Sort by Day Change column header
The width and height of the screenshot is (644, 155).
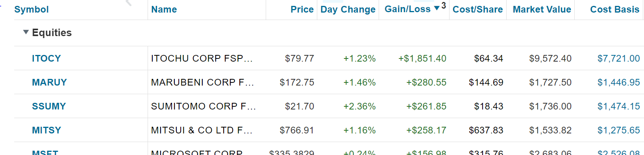point(348,9)
